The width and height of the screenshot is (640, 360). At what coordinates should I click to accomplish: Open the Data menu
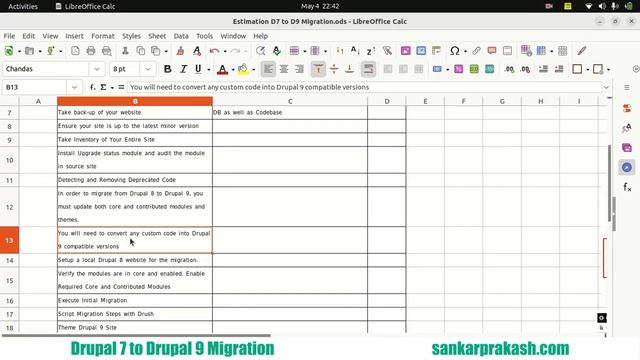click(181, 36)
